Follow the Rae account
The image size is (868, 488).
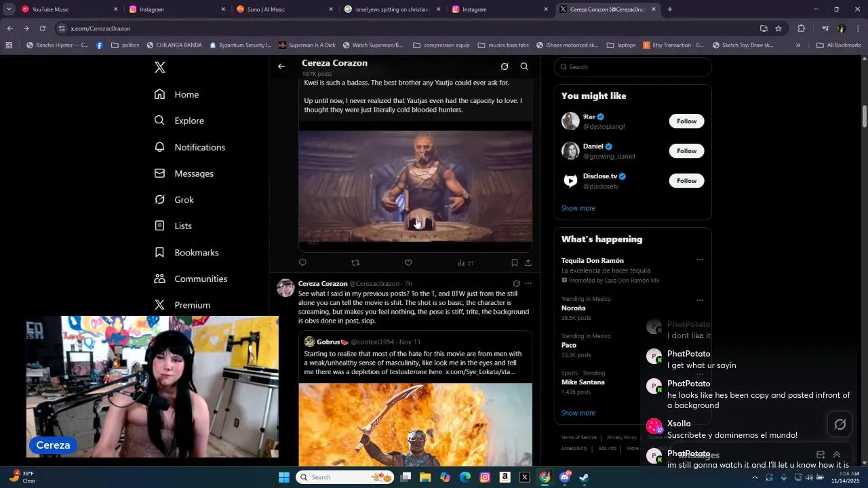click(686, 121)
